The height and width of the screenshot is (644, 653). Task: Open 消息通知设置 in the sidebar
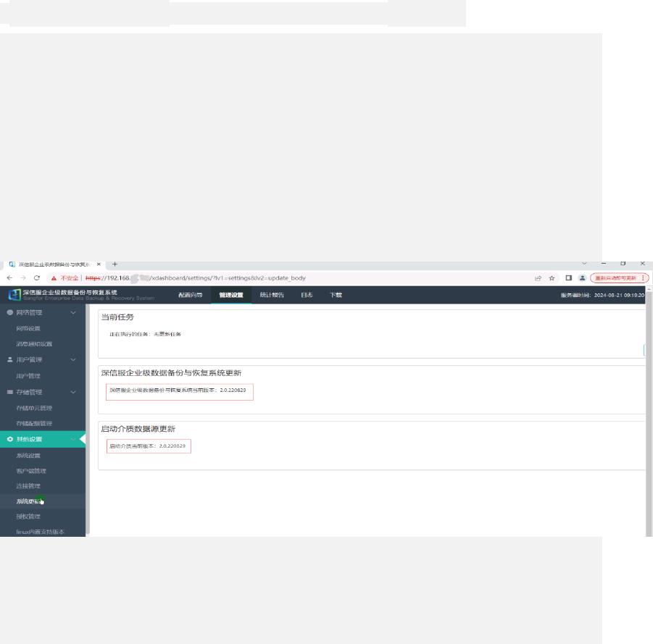[x=34, y=344]
